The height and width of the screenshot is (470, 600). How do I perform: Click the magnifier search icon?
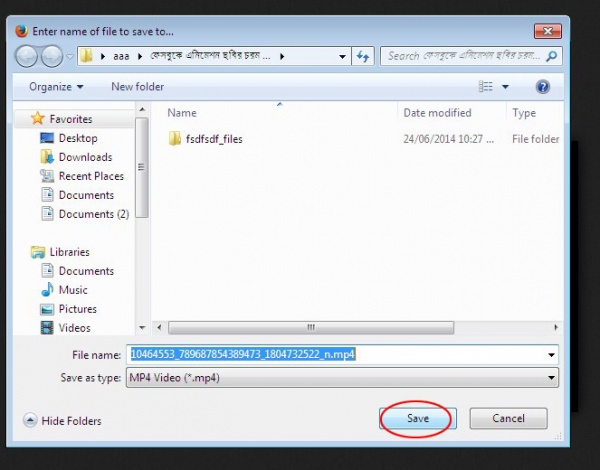552,56
